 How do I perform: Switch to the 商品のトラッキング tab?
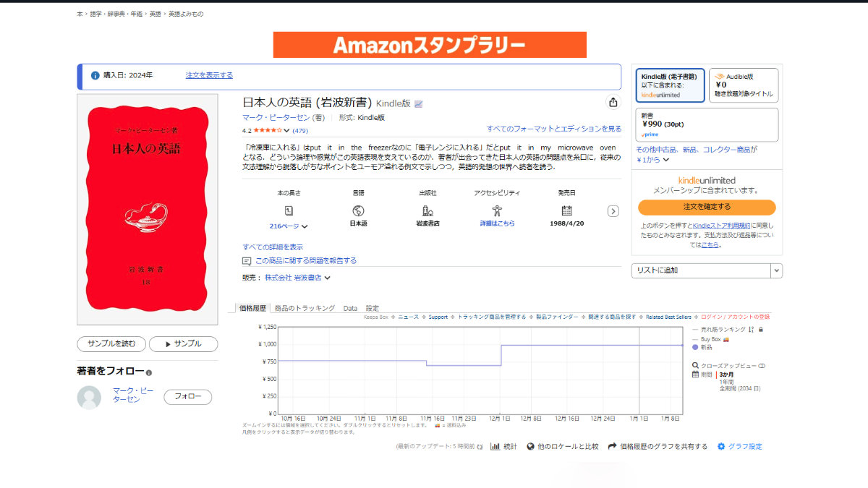pyautogui.click(x=305, y=308)
